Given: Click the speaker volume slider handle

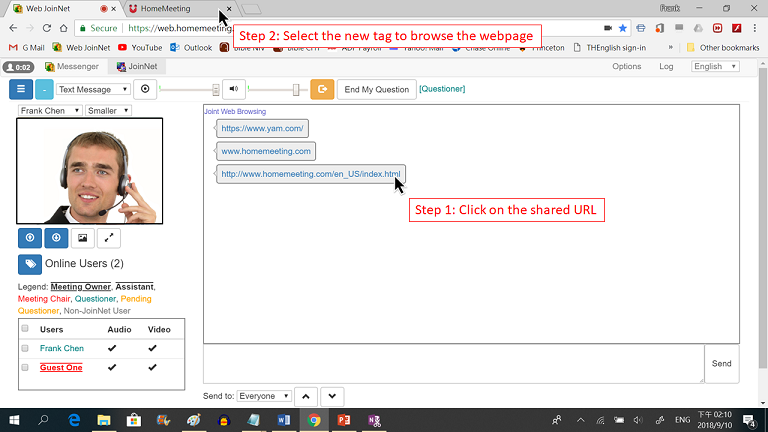Looking at the screenshot, I should pos(295,89).
